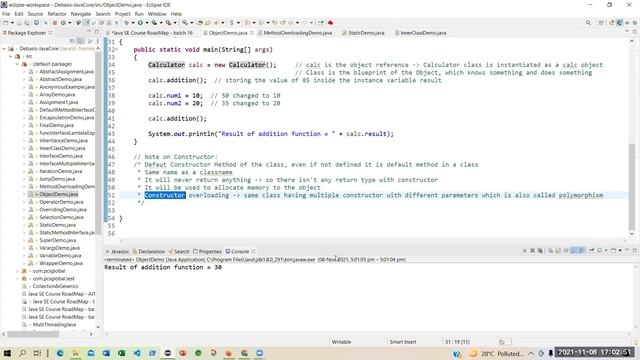Viewport: 640px width, 360px height.
Task: Click the Save All toolbar icon
Action: click(27, 23)
